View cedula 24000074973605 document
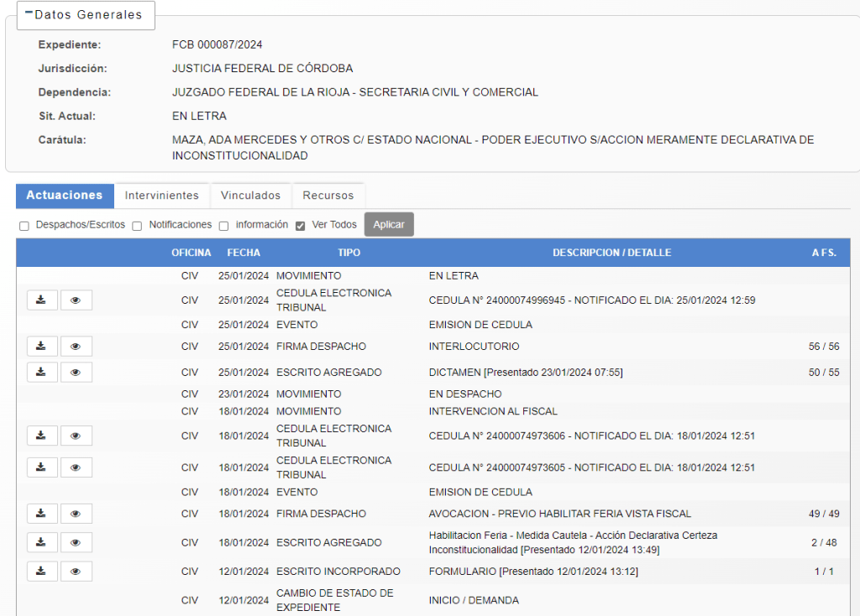The height and width of the screenshot is (616, 860). pyautogui.click(x=76, y=467)
